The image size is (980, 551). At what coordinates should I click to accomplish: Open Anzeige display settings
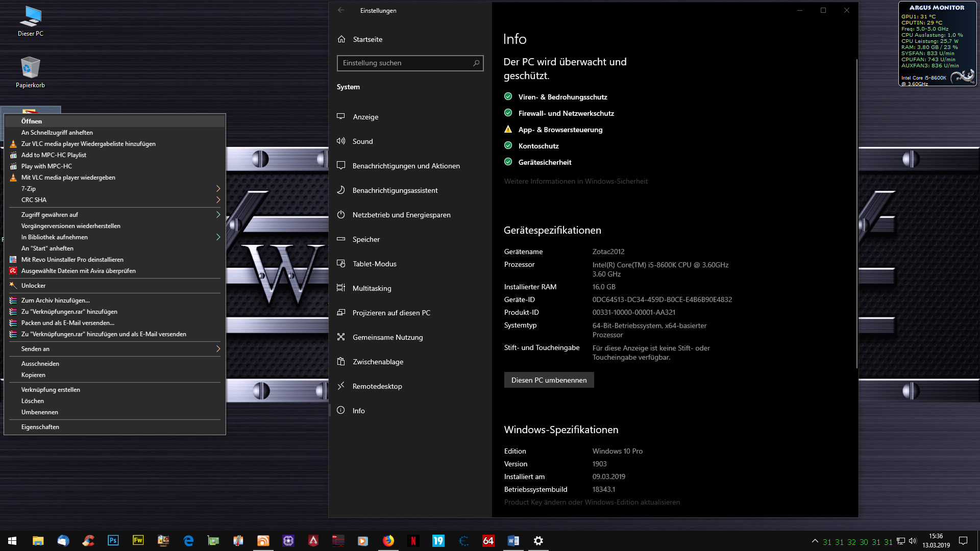(x=365, y=117)
